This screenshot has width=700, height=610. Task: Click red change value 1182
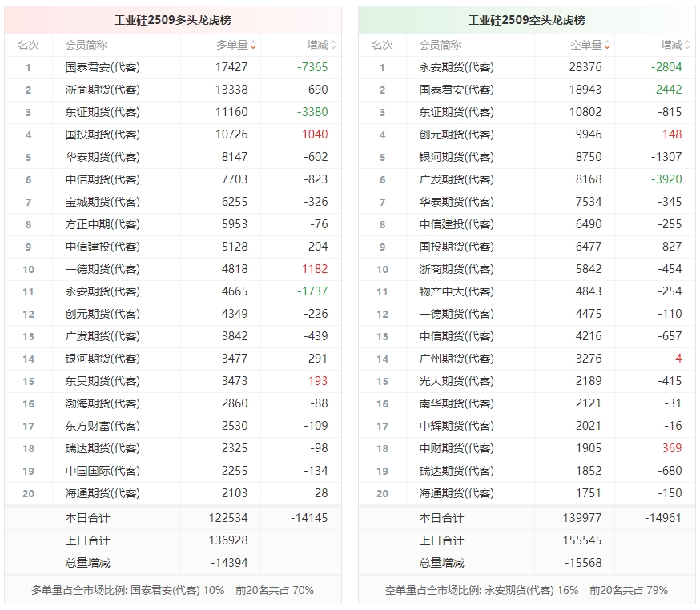click(x=315, y=269)
